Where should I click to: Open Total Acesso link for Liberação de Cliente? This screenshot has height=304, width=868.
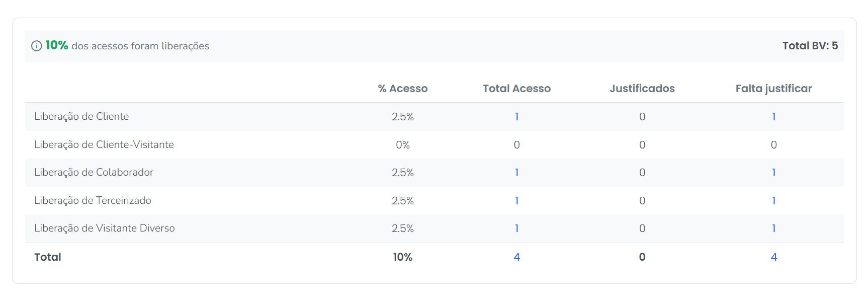pyautogui.click(x=516, y=117)
